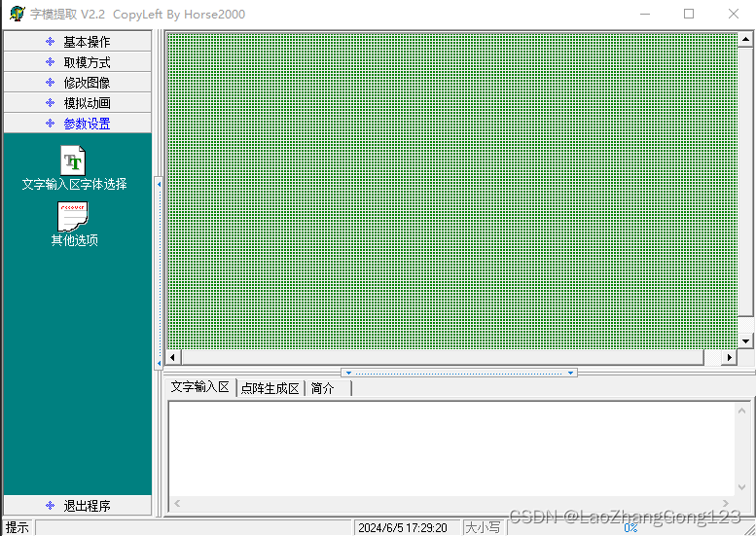Click the app icon in the title bar

coord(17,14)
